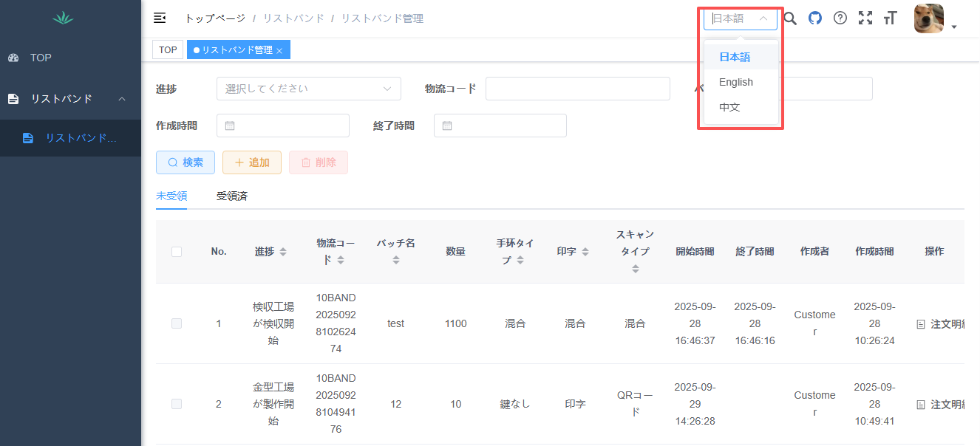Open the GitHub icon link
This screenshot has height=446, width=980.
(x=815, y=18)
